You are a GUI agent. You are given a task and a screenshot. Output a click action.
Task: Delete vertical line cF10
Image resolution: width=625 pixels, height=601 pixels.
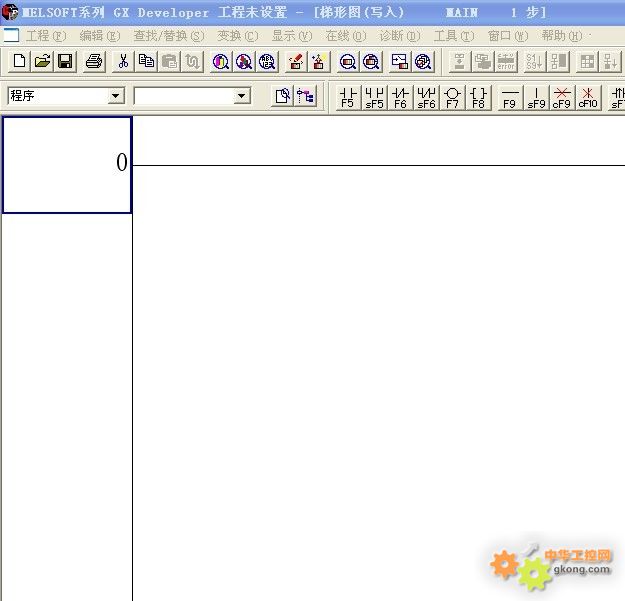[x=588, y=97]
